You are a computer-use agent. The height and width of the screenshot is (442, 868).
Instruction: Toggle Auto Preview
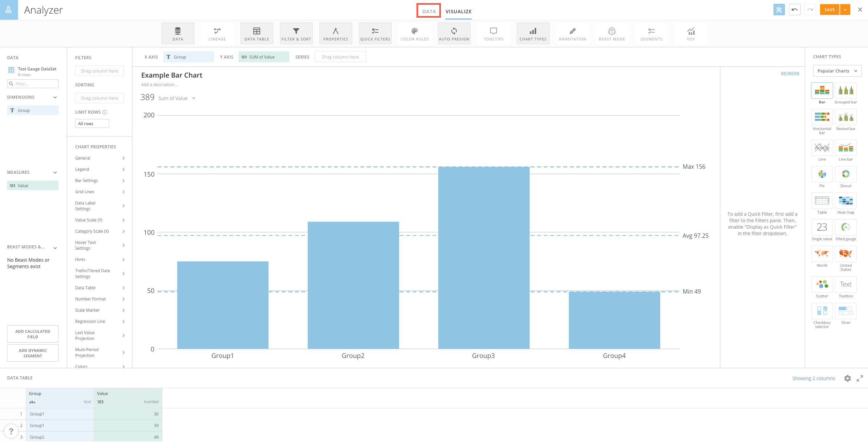coord(454,33)
